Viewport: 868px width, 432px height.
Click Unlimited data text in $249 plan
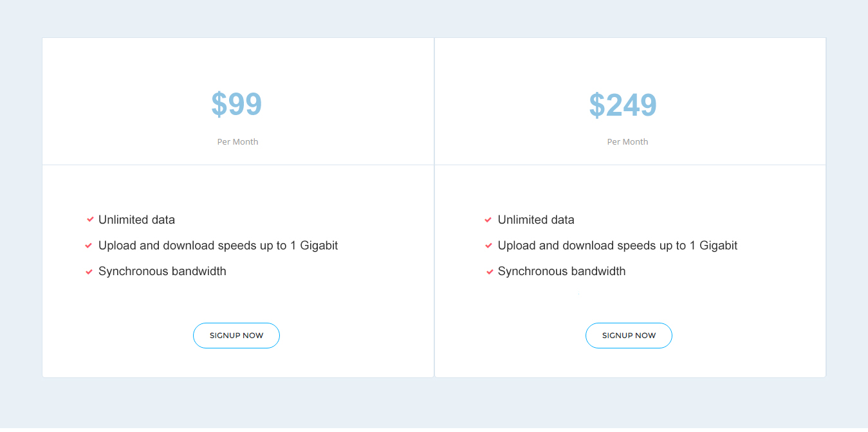coord(536,220)
